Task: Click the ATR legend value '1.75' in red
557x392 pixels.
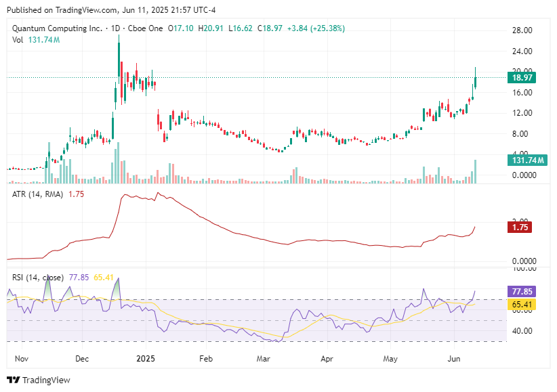Action: tap(76, 194)
